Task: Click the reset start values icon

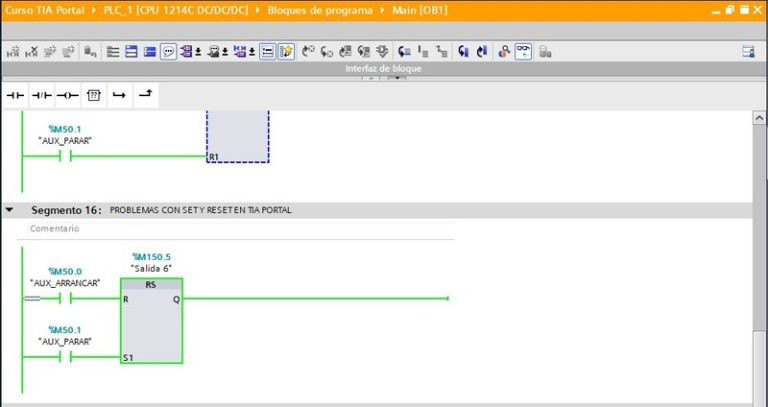Action: 90,51
